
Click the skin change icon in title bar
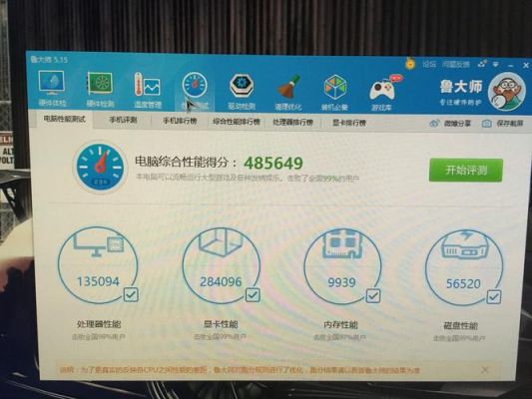point(482,64)
